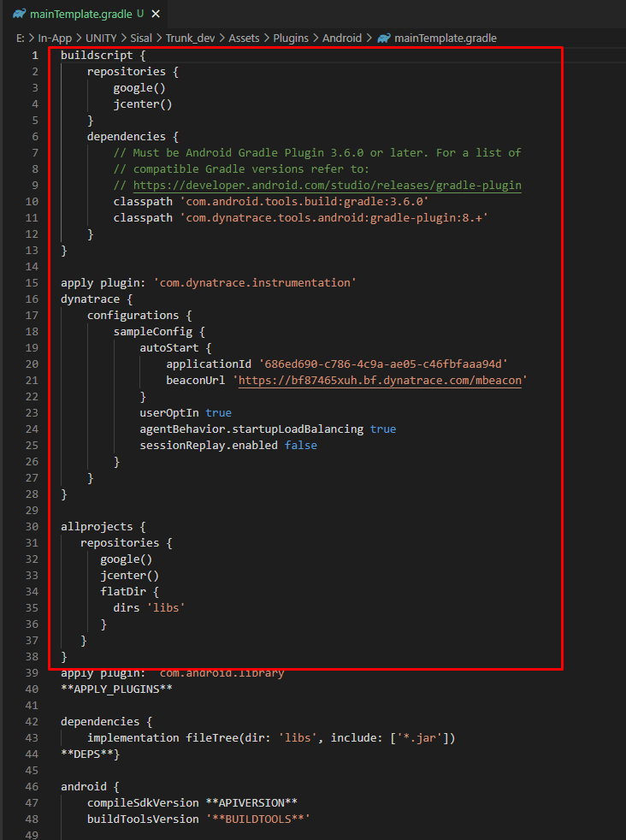Expand the Sisal breadcrumb item
This screenshot has width=626, height=840.
145,38
